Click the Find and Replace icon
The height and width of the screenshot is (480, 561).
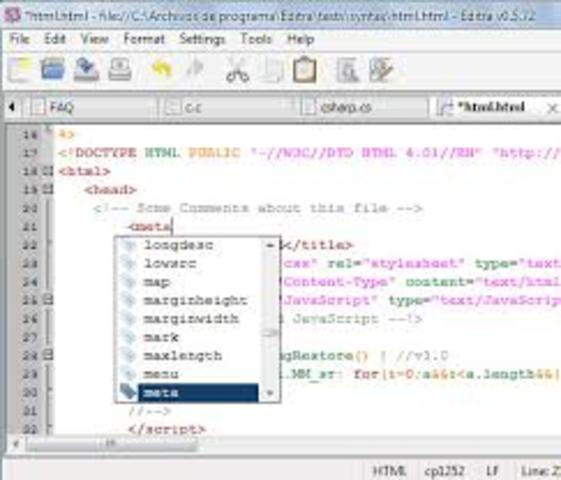pos(381,70)
